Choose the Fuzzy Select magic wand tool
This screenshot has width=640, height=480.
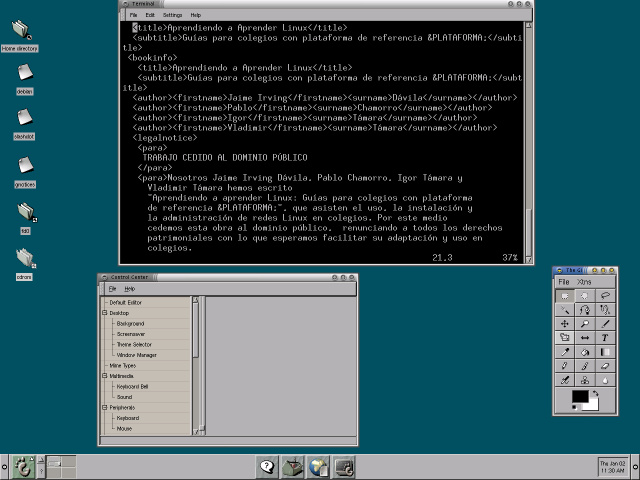click(566, 311)
